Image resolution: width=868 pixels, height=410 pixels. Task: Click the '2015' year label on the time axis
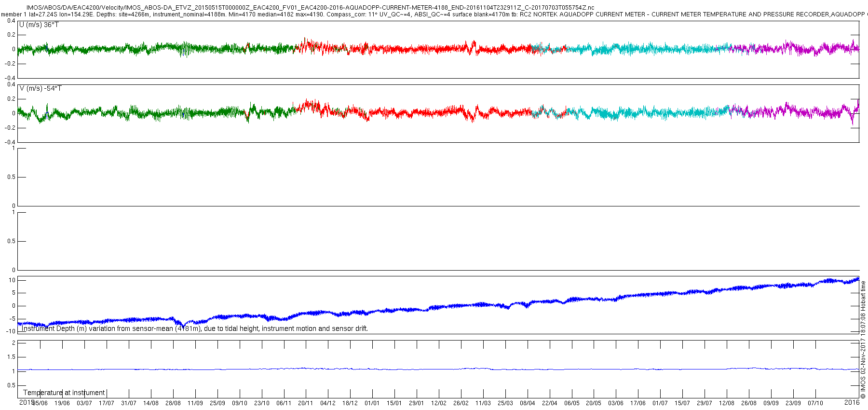pyautogui.click(x=27, y=402)
